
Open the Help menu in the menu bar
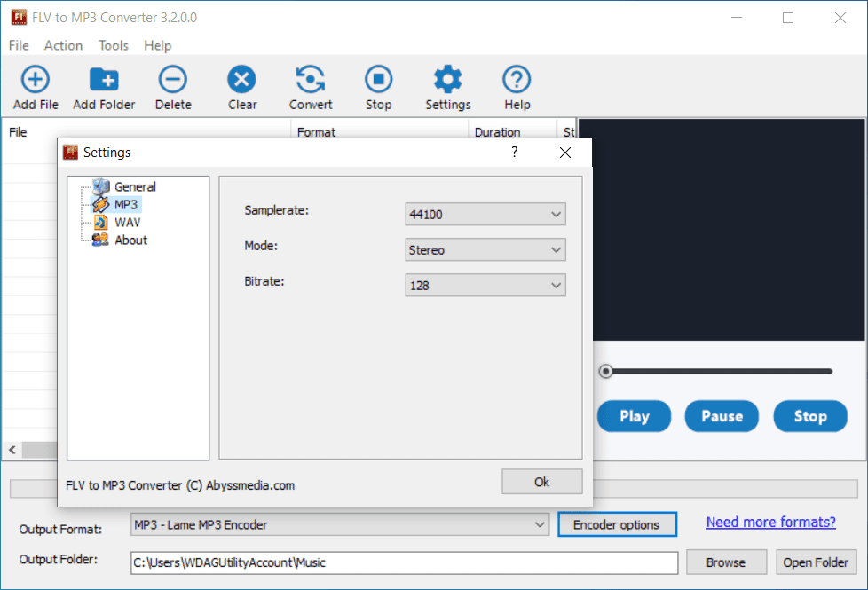pyautogui.click(x=158, y=45)
